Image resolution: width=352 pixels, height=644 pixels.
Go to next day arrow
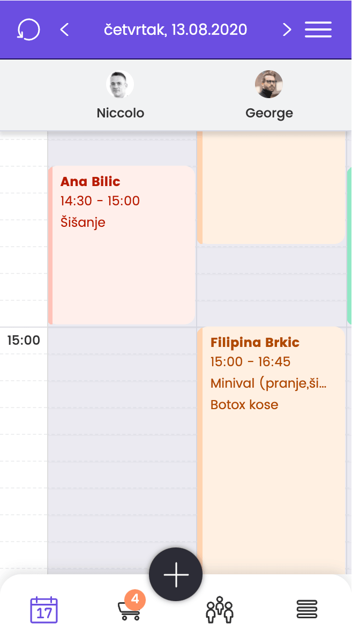(x=287, y=29)
